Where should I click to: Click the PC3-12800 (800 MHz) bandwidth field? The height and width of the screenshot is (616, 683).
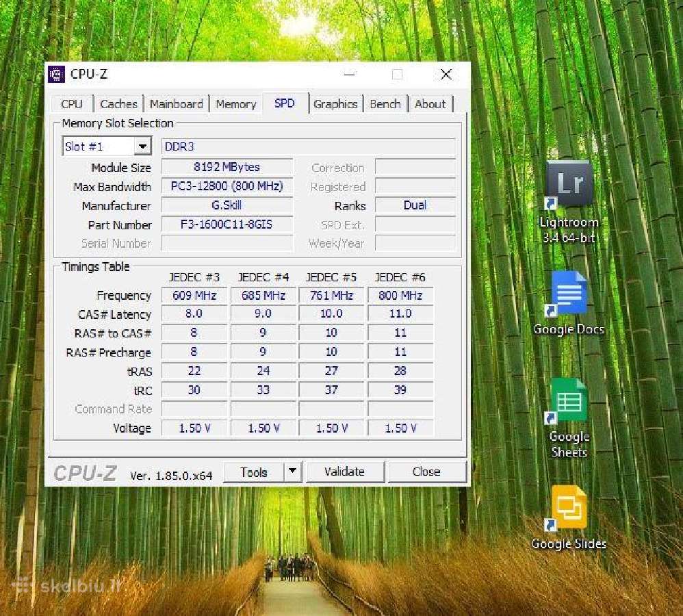(227, 186)
